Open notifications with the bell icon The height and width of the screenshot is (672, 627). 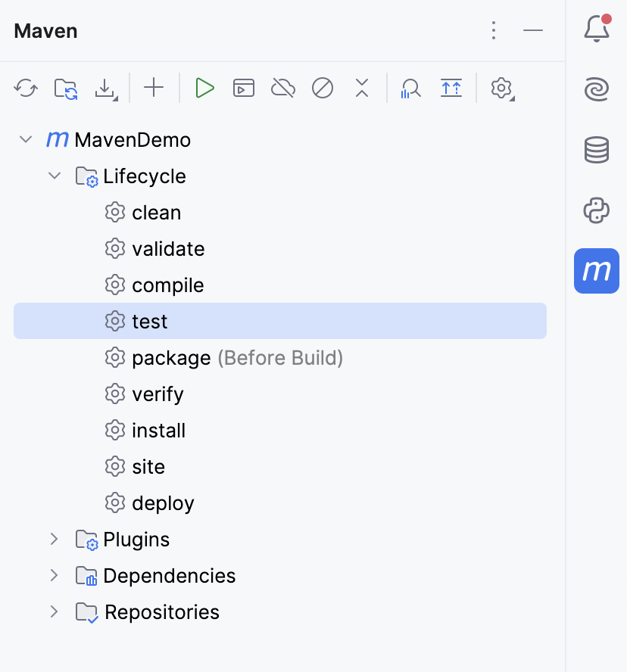click(597, 30)
